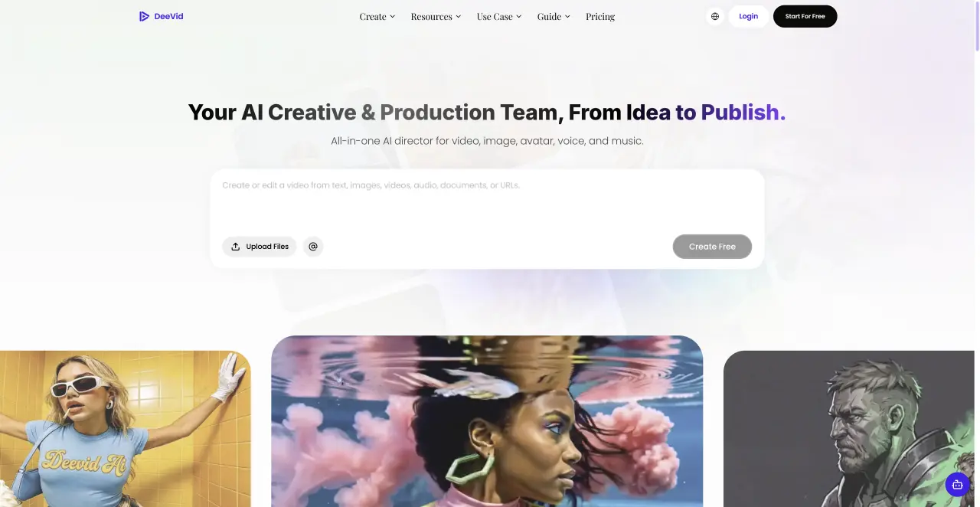
Task: Open the armored warrior sketch thumbnail
Action: (848, 429)
